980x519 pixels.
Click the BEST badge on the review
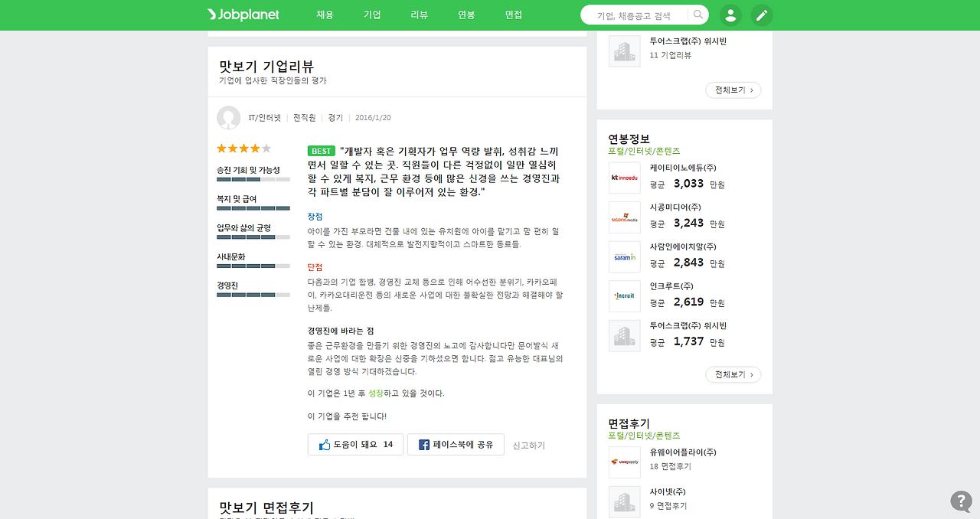(321, 151)
